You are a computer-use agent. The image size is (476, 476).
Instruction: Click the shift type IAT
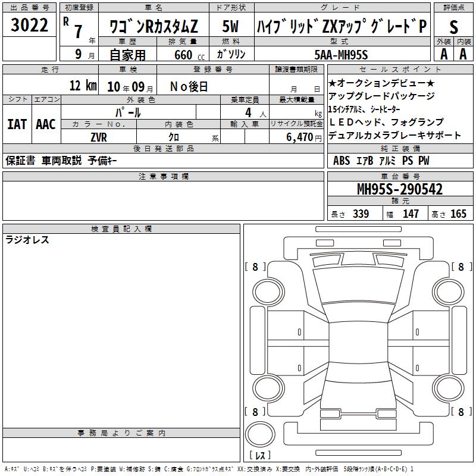tap(17, 124)
